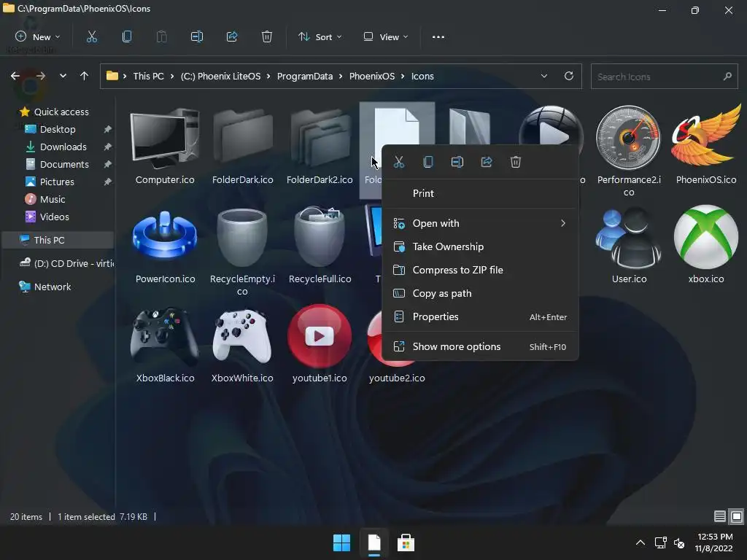Select the XboxWhite.ico file

(x=242, y=345)
